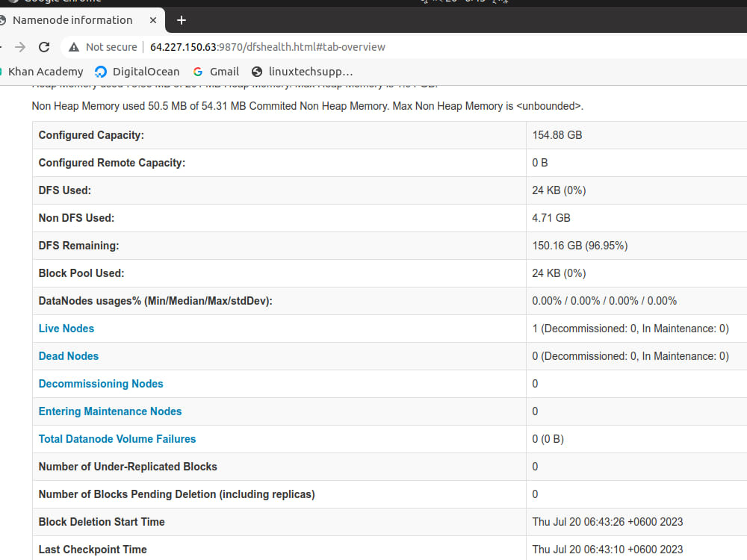Click the globe icon of linuxtechsupp bookmark
The height and width of the screenshot is (560, 747).
click(257, 72)
